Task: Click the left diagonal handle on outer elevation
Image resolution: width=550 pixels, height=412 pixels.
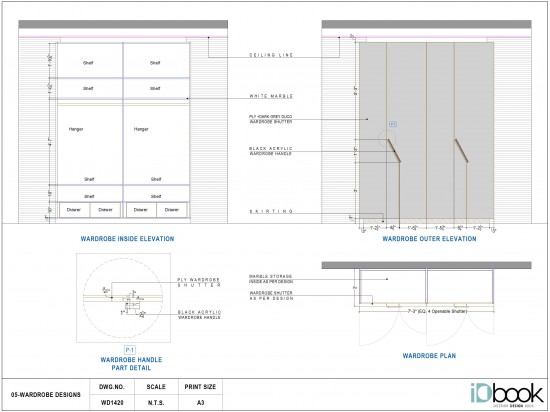Action: (394, 151)
